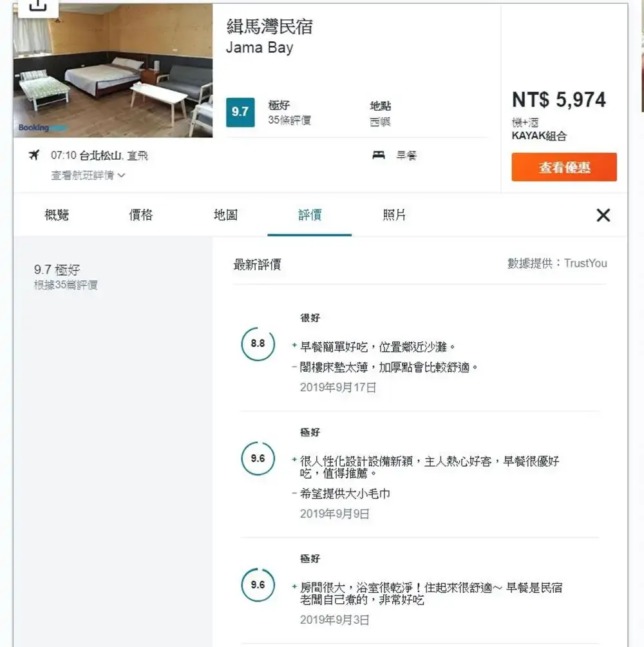
Task: Expand 查看航班詳情 flight details
Action: pos(88,175)
